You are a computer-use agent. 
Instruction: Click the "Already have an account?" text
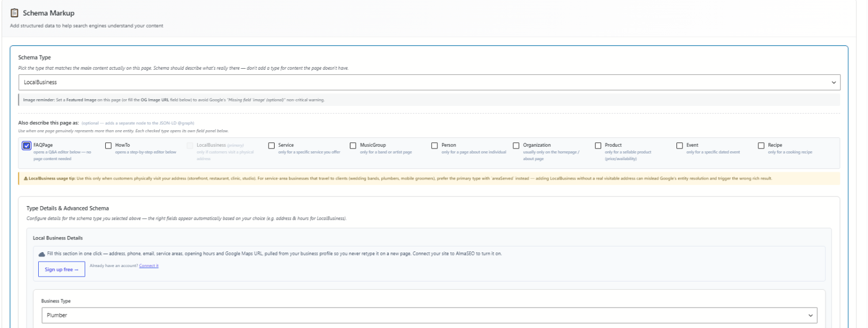click(113, 266)
